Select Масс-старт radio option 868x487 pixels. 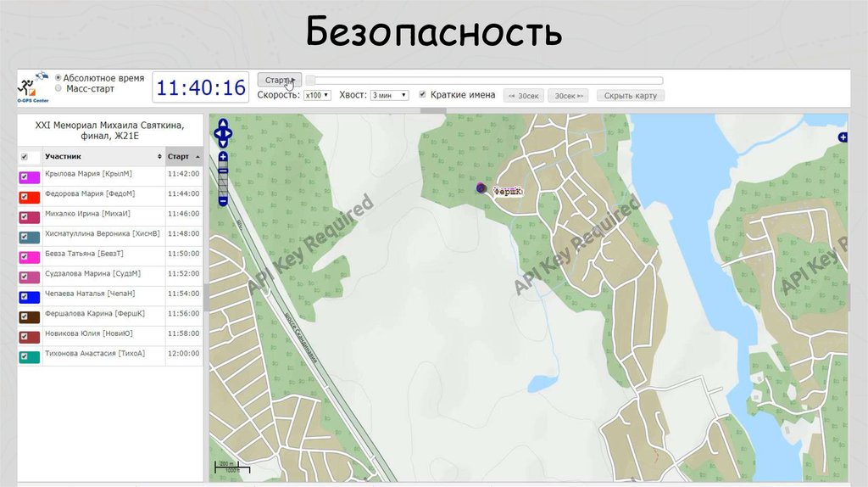[58, 88]
